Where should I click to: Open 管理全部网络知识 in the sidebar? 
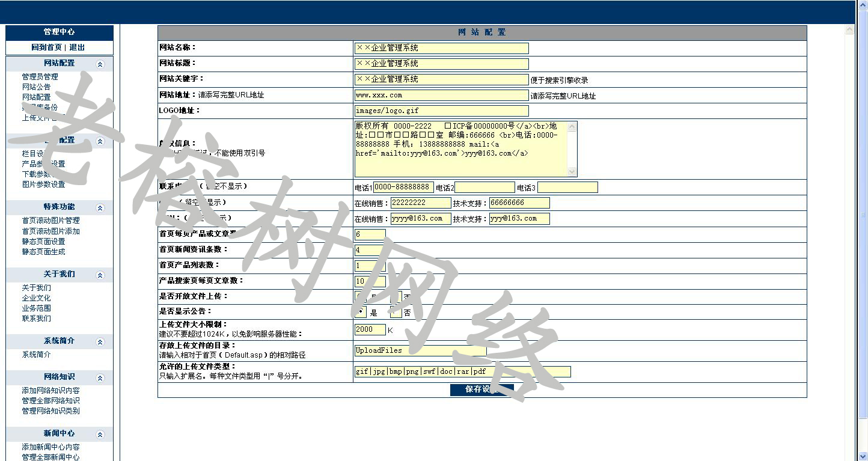point(50,401)
